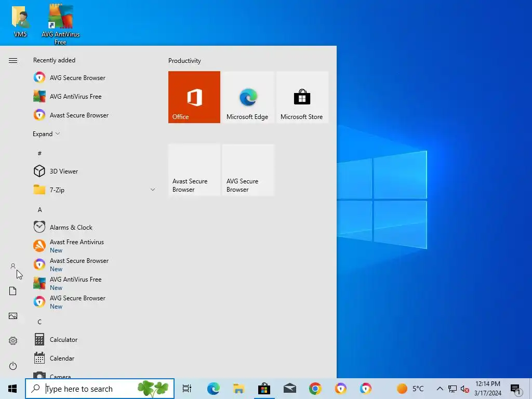Open Google Chrome from the taskbar

coord(315,389)
